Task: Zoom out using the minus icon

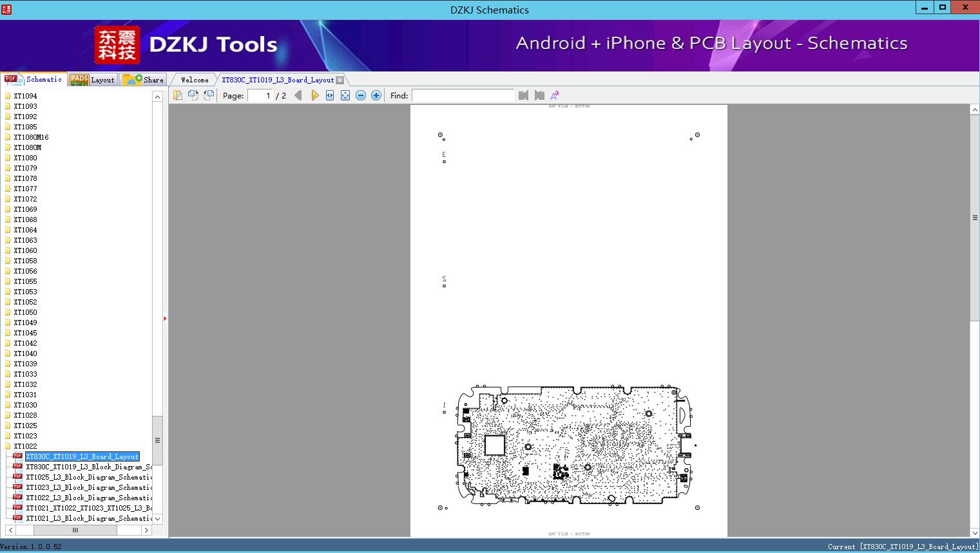Action: tap(361, 95)
